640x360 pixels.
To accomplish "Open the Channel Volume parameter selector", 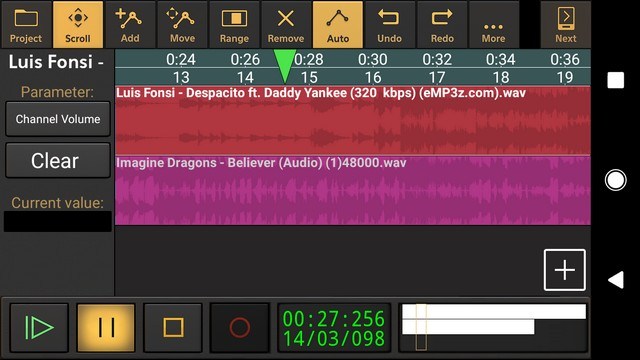I will pyautogui.click(x=58, y=119).
